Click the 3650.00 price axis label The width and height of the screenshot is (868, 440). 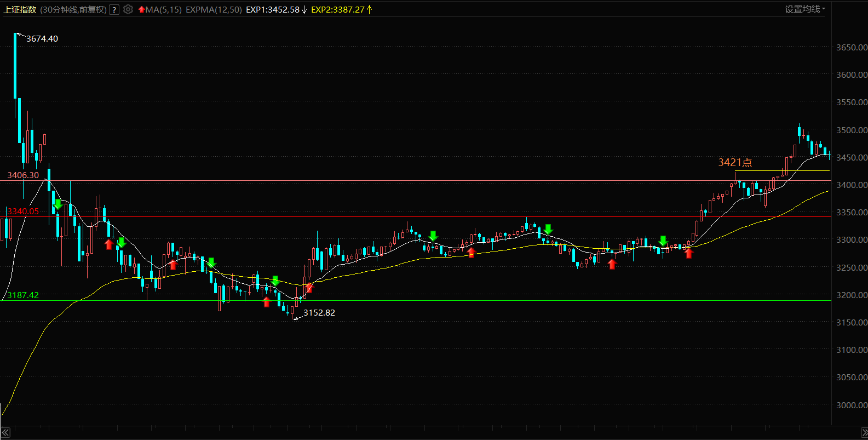click(852, 48)
